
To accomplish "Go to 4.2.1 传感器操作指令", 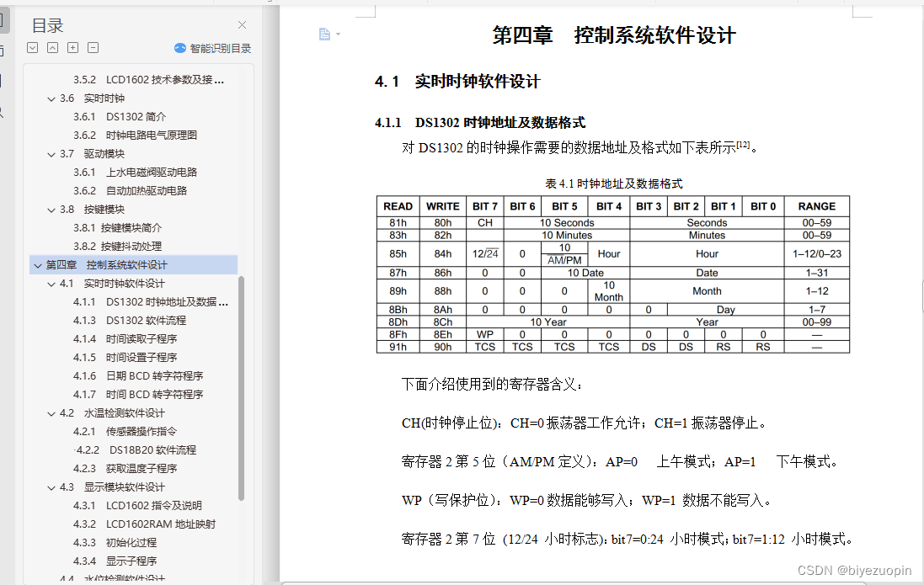I will pos(125,431).
